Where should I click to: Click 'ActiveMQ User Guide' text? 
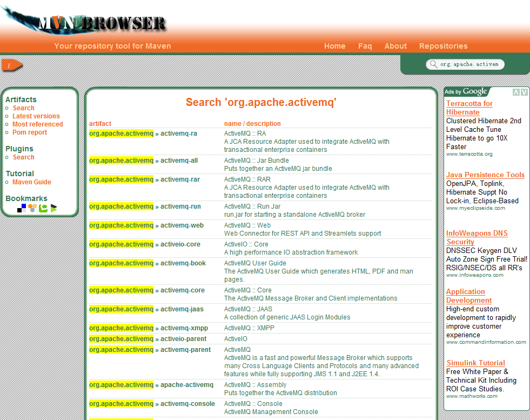(x=255, y=263)
